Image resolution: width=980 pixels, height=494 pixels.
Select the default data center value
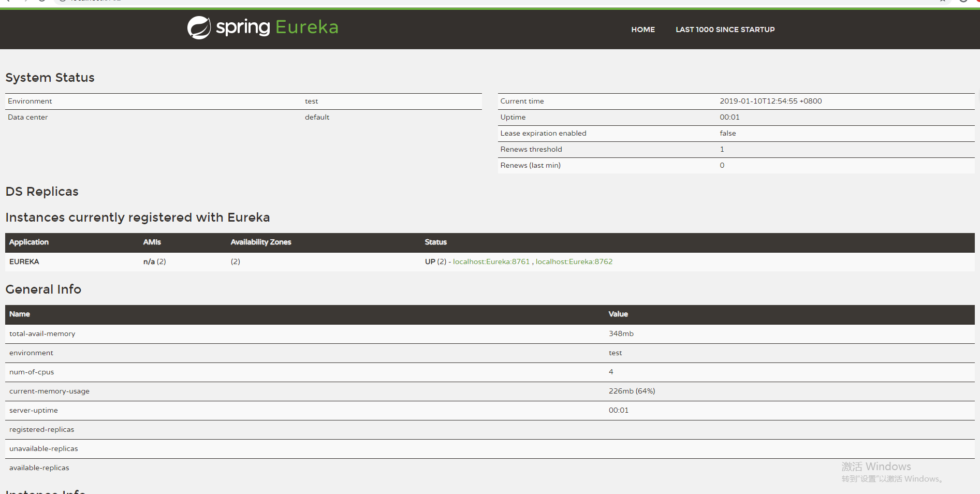(317, 117)
